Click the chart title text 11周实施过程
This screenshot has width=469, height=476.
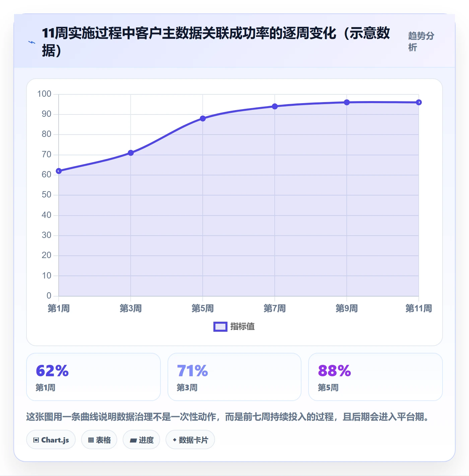[216, 42]
